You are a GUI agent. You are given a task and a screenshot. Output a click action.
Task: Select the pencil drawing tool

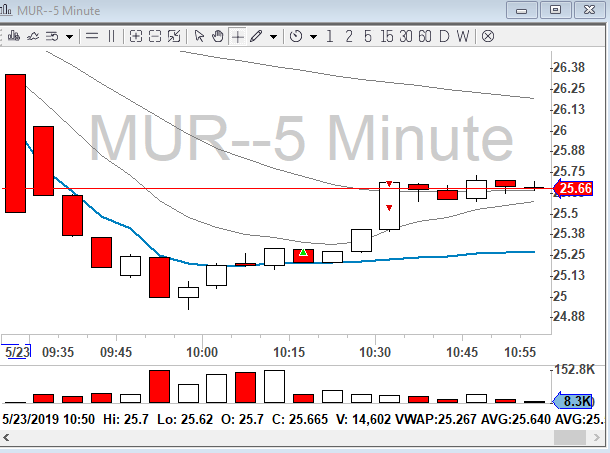click(x=256, y=36)
